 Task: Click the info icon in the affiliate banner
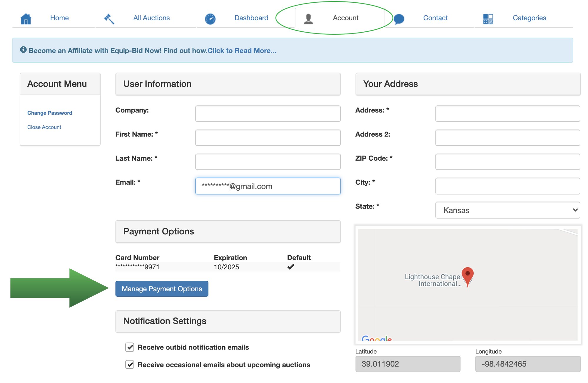[x=24, y=49]
